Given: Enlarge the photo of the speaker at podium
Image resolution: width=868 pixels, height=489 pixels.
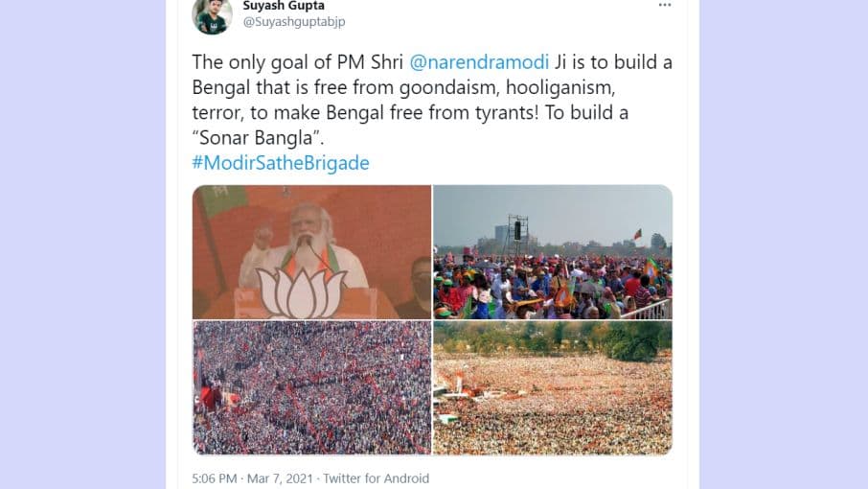Looking at the screenshot, I should [312, 251].
